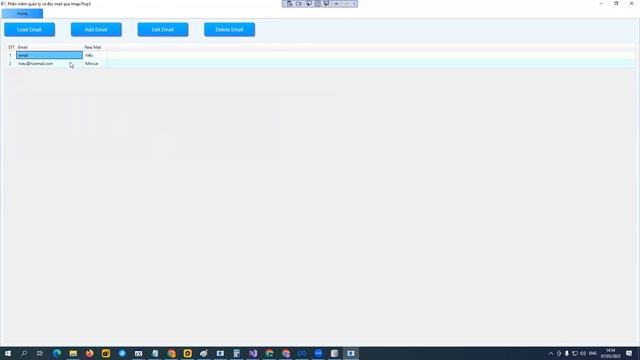
Task: Minimize the application window
Action: 601,4
